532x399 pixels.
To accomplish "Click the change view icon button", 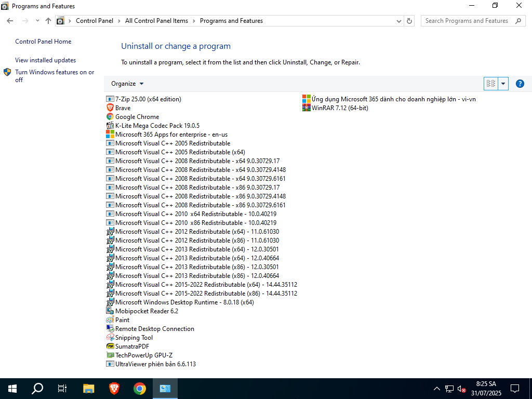I will tap(490, 84).
